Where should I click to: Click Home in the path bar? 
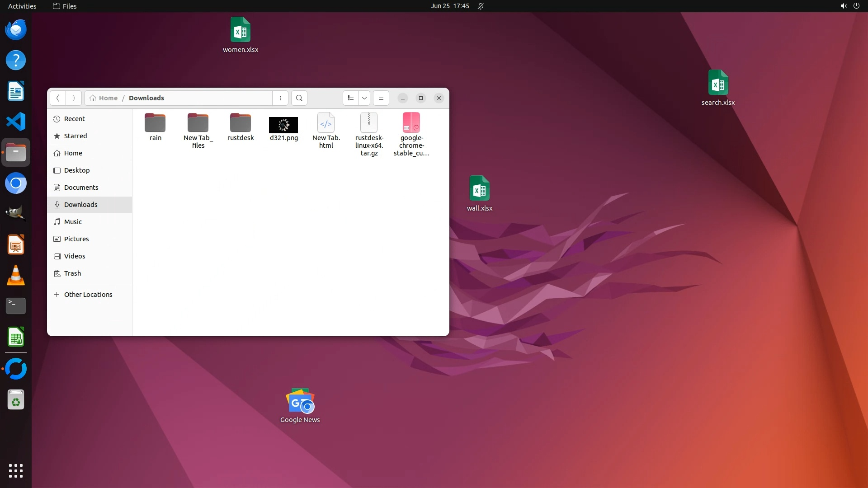[x=104, y=98]
